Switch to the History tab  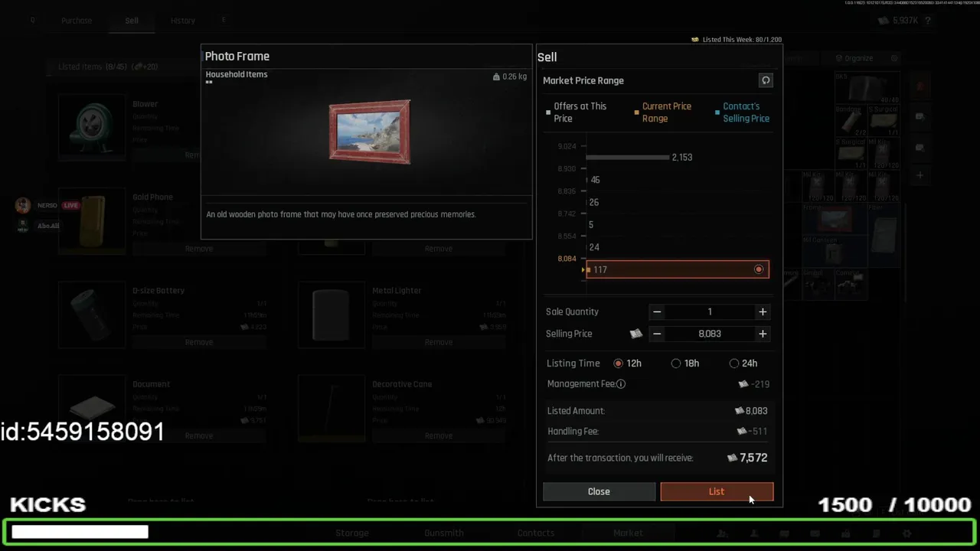[x=183, y=21]
